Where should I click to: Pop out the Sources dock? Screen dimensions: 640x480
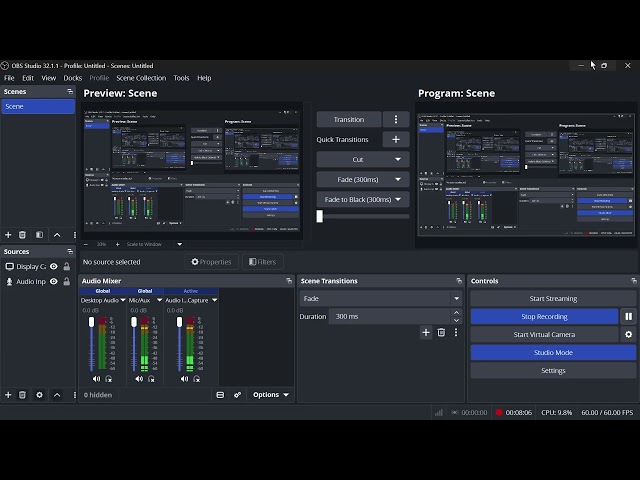70,251
